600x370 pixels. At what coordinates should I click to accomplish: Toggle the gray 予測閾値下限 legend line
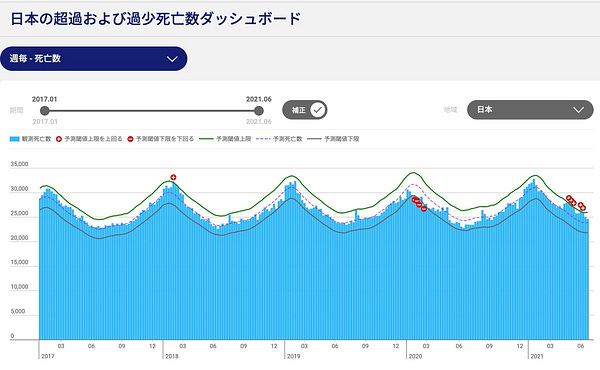[x=333, y=139]
